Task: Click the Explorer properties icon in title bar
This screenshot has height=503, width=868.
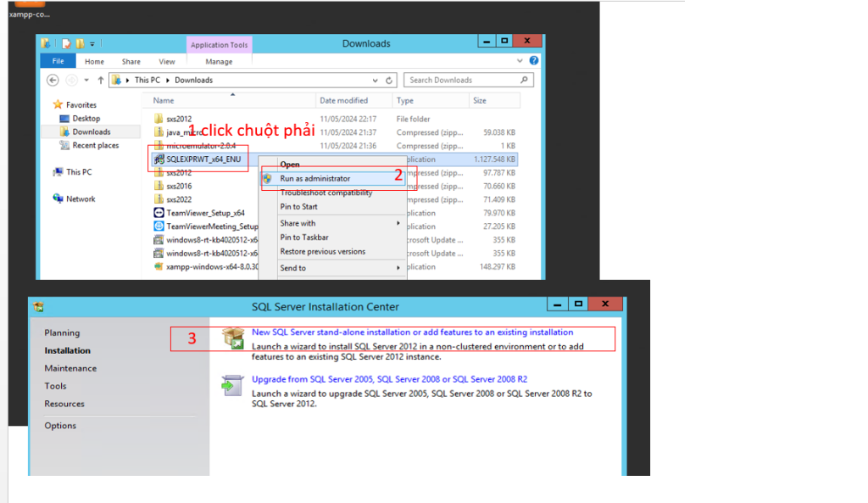Action: pos(66,44)
